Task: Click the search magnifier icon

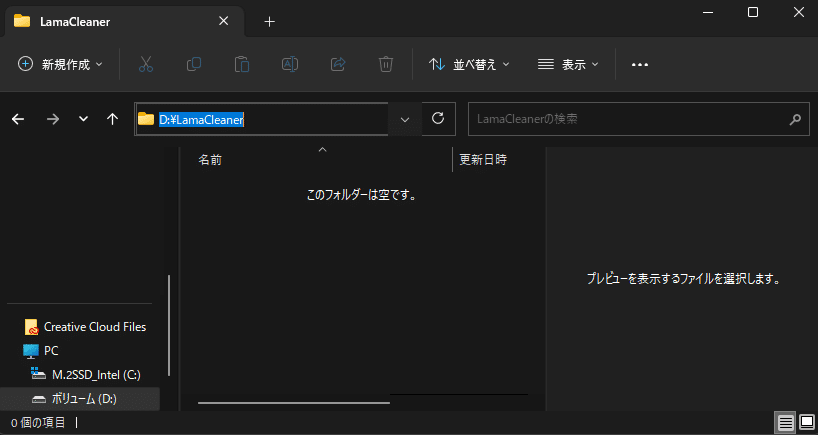Action: click(795, 119)
